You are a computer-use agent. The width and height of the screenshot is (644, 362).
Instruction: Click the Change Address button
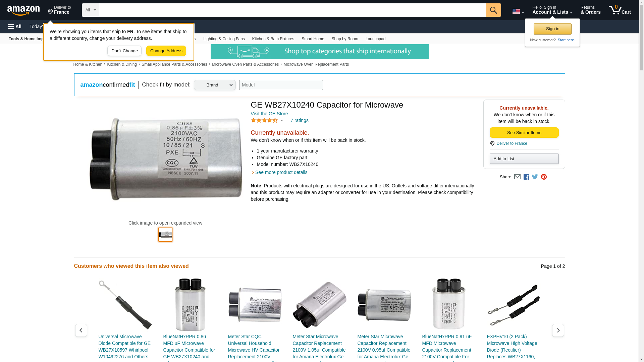166,51
